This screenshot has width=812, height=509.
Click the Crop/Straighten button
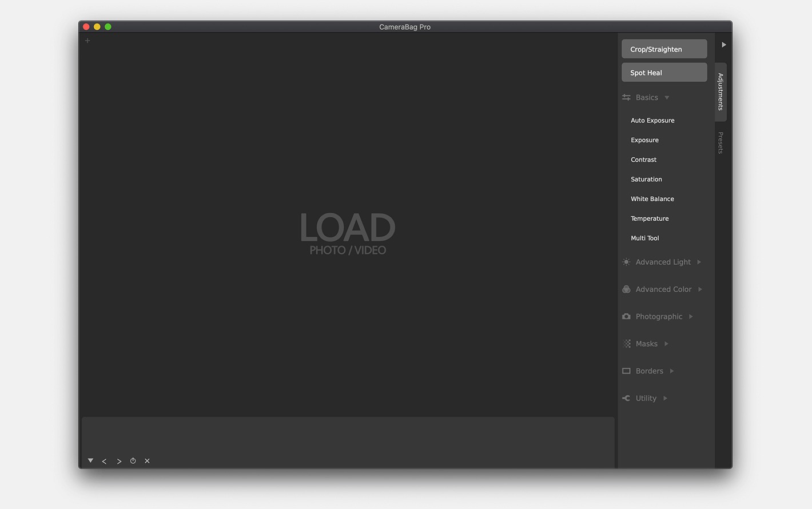pyautogui.click(x=664, y=49)
